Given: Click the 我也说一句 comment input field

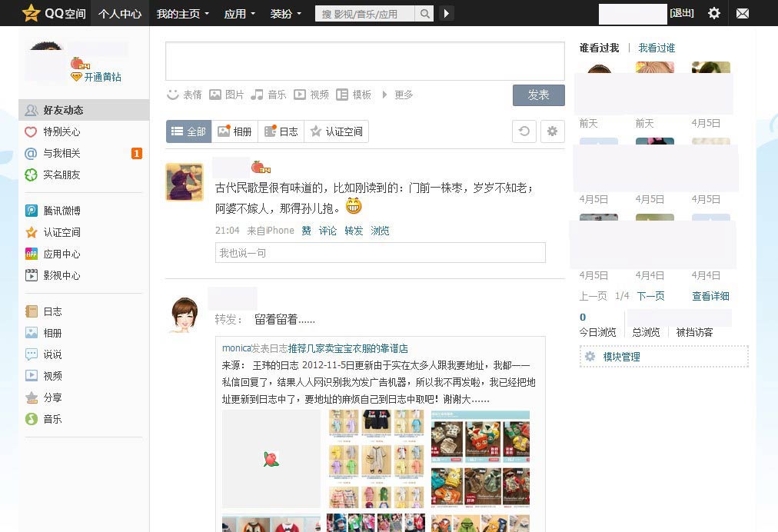Looking at the screenshot, I should [380, 252].
